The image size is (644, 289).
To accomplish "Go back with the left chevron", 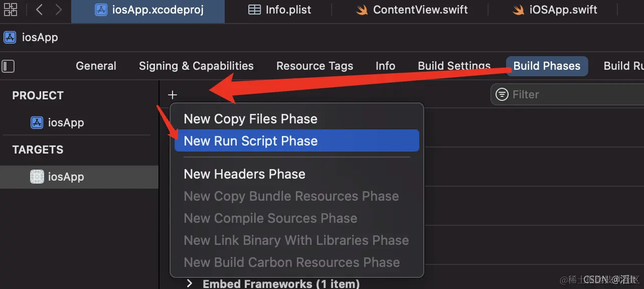I will tap(39, 10).
